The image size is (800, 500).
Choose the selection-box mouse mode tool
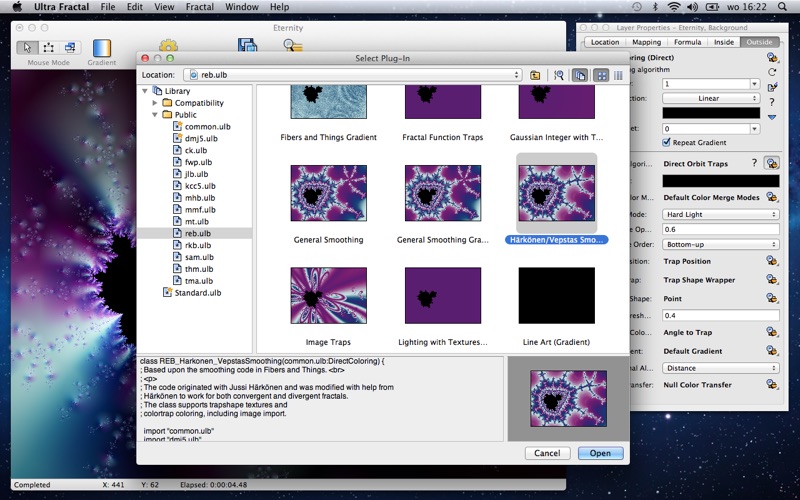(48, 47)
